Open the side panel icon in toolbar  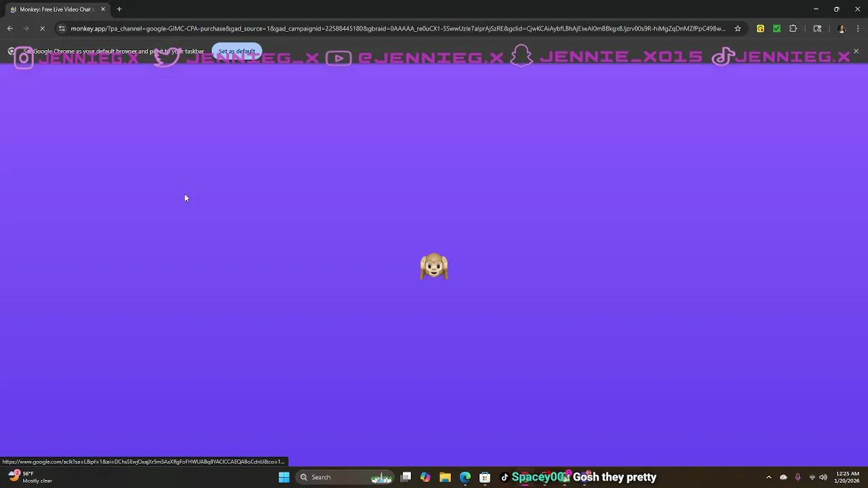click(817, 28)
